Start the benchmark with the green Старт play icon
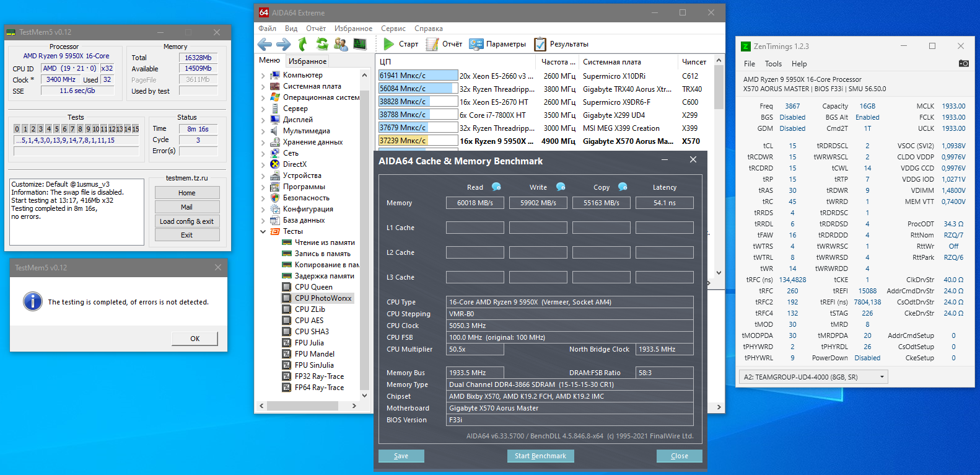The width and height of the screenshot is (980, 475). pos(388,44)
